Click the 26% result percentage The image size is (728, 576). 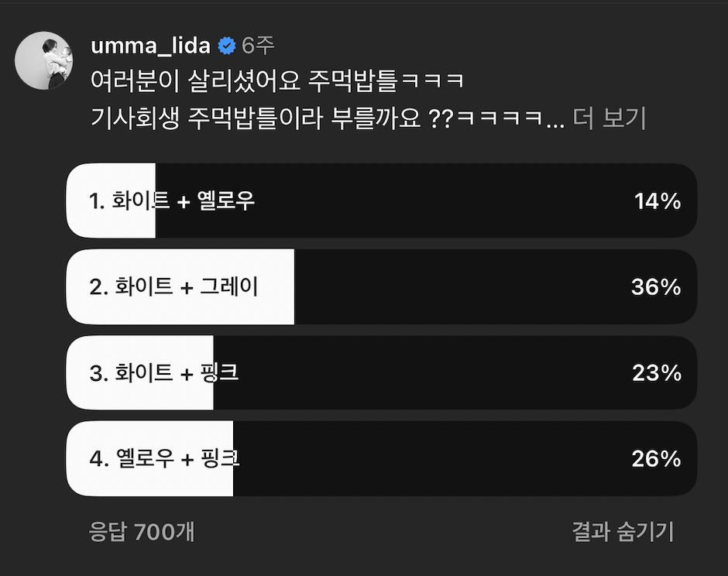point(656,459)
